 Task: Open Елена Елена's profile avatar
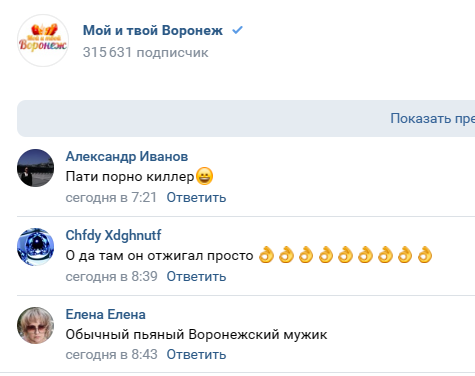click(x=35, y=325)
